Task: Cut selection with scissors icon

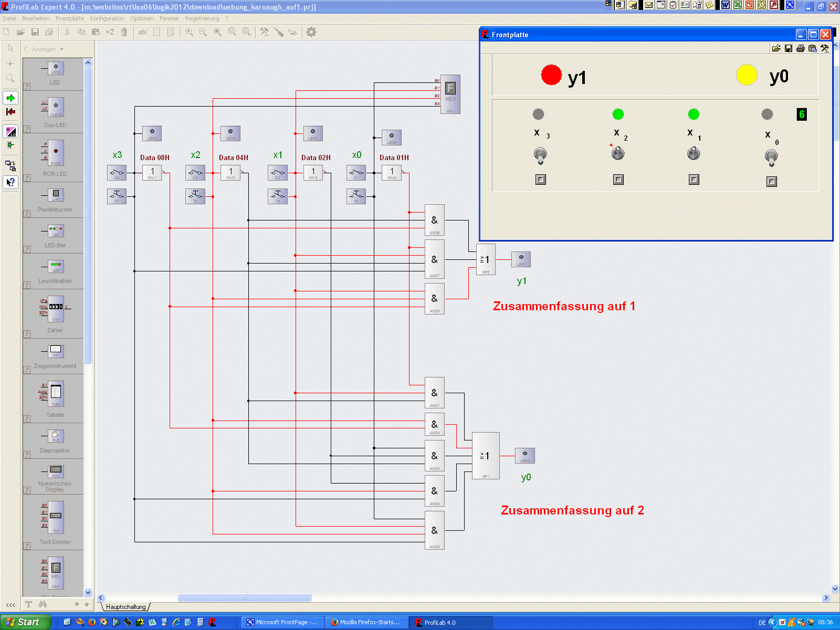Action: (x=67, y=32)
